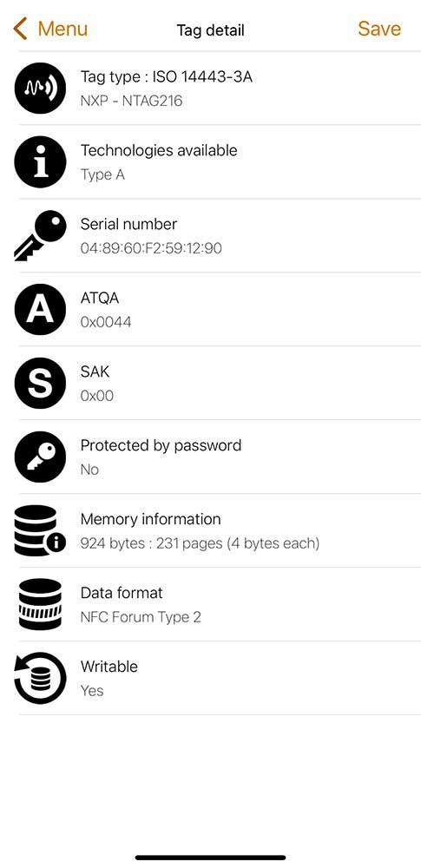Tap the database info icon for Memory information
Image resolution: width=421 pixels, height=868 pixels.
(39, 530)
